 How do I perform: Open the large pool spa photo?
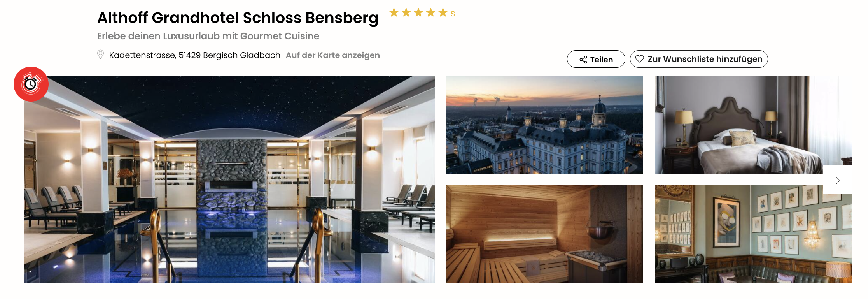229,179
